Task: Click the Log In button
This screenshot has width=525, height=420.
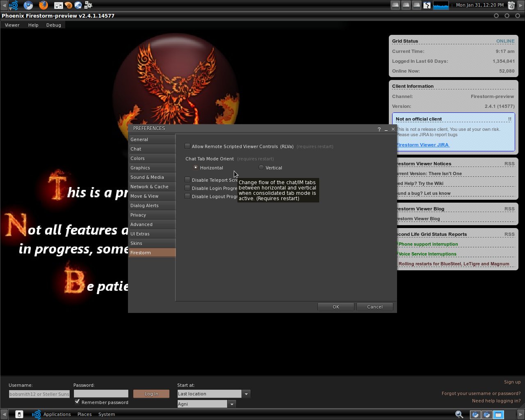Action: [151, 394]
